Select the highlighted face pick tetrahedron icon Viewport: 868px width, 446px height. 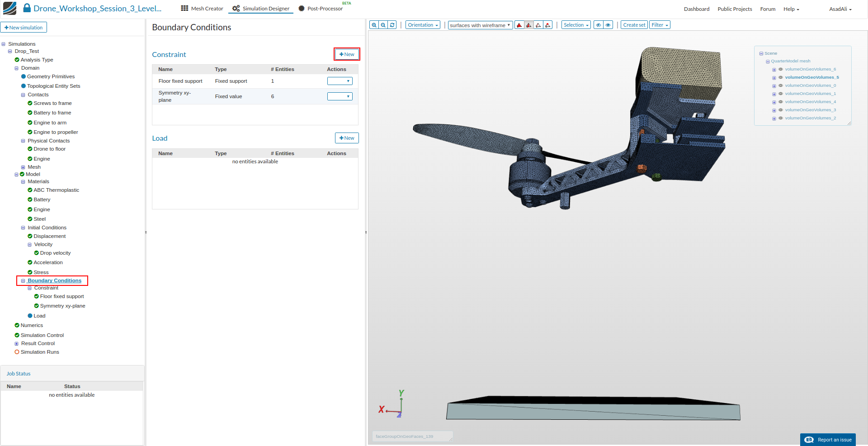pos(529,25)
